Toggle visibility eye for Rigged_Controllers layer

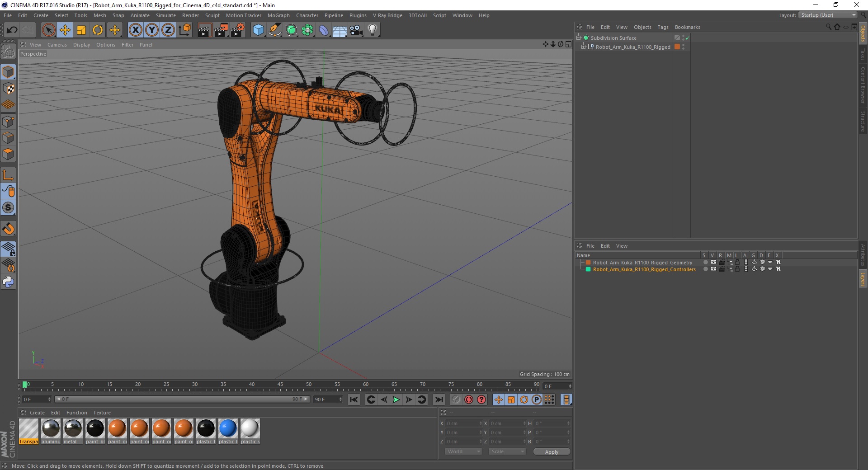click(x=713, y=269)
